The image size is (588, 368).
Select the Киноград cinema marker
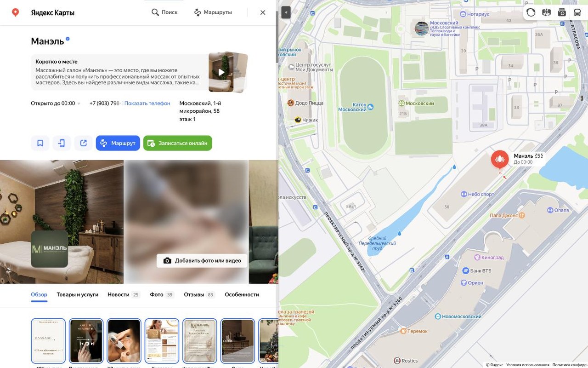489,258
